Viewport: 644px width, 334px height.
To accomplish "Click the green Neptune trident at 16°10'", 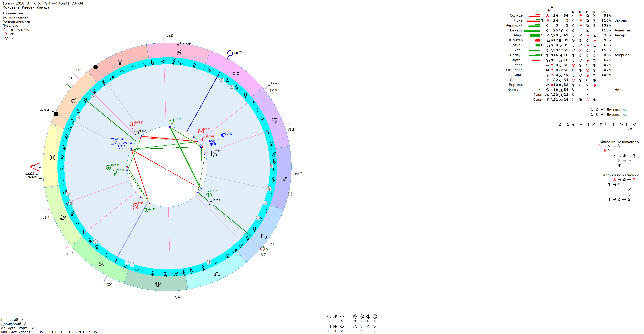I will [x=172, y=122].
